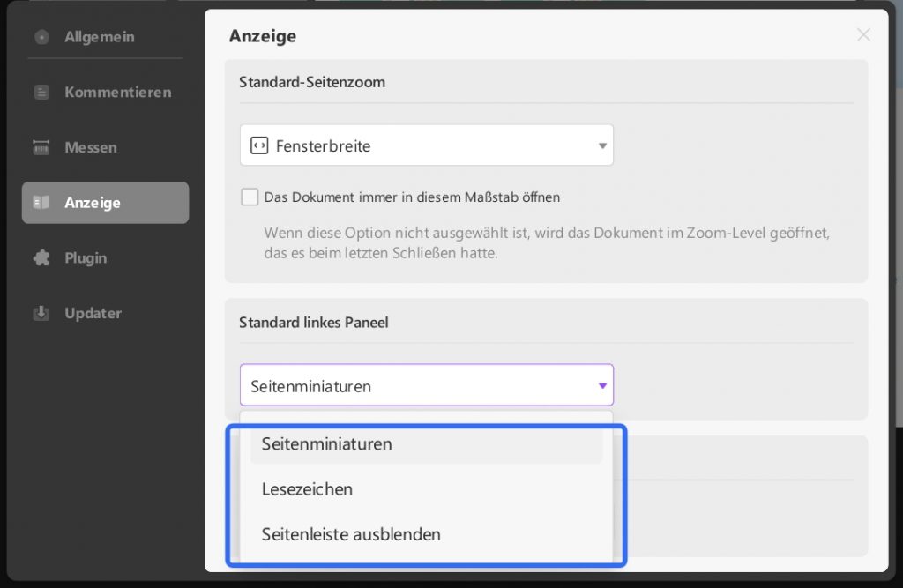The width and height of the screenshot is (903, 588).
Task: Collapse the Seitenminiaturen dropdown via purple arrow
Action: (602, 385)
